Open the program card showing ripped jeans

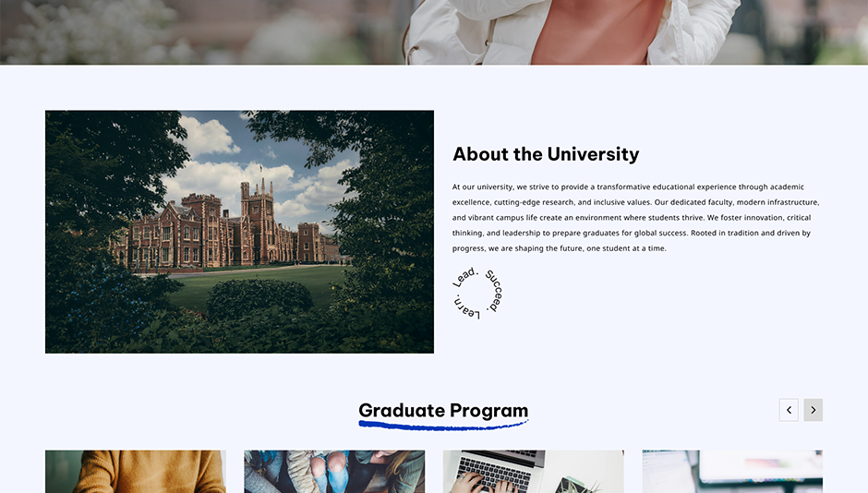(334, 472)
